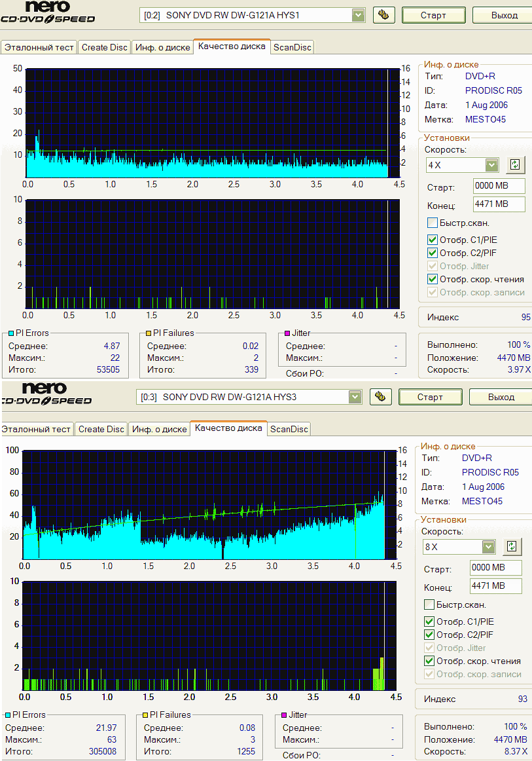Click Старт button in top window

[x=434, y=15]
